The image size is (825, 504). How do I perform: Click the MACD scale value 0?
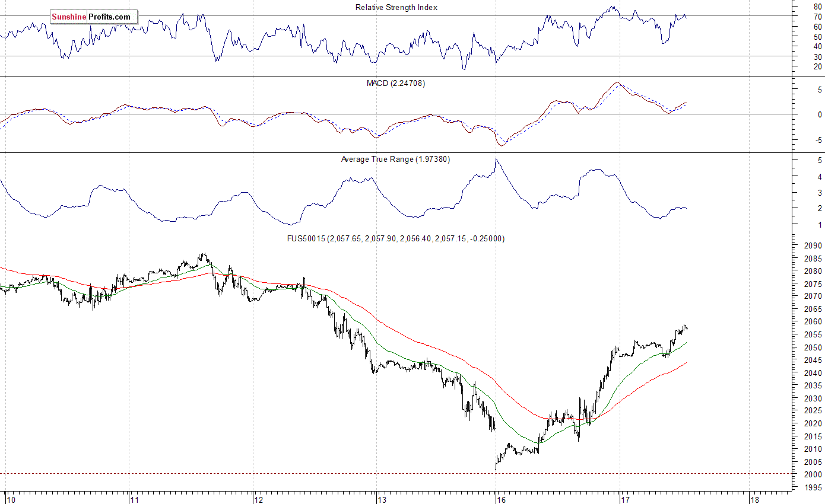point(820,114)
